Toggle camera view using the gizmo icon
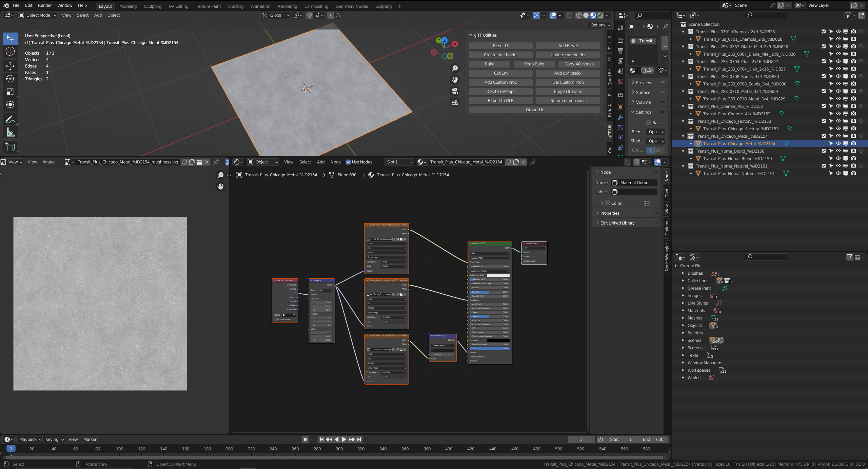This screenshot has width=868, height=469. 454,91
